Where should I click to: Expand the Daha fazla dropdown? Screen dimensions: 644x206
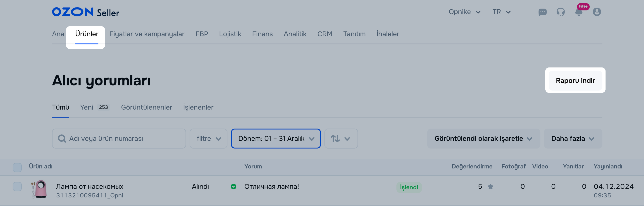tap(572, 139)
